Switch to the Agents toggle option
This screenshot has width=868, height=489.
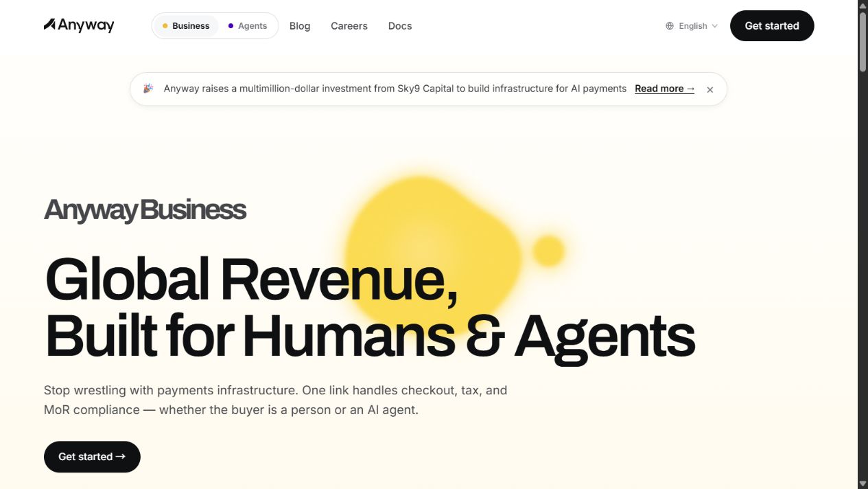(248, 26)
